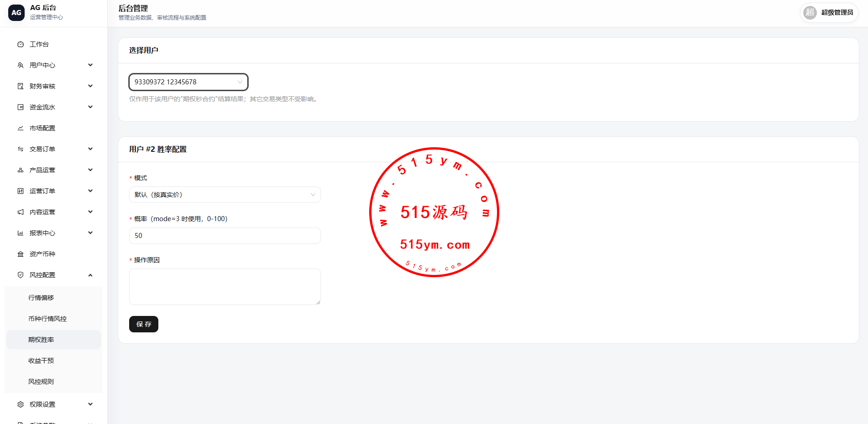Click the 风控配置 shield icon
Viewport: 868px width, 424px height.
pos(21,275)
